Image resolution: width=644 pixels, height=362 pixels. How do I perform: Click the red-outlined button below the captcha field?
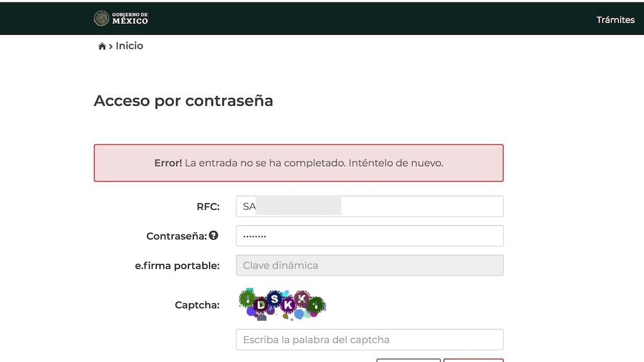coord(473,360)
